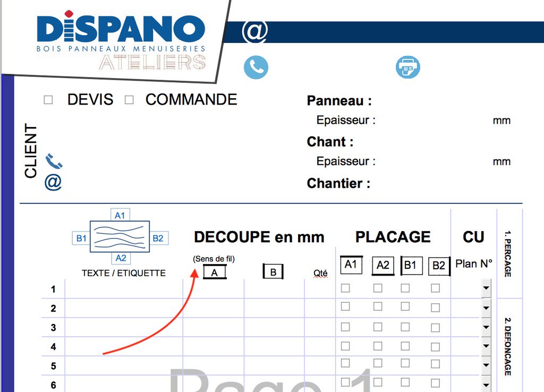The image size is (544, 392).
Task: Click the client phone number field
Action: pyautogui.click(x=181, y=161)
